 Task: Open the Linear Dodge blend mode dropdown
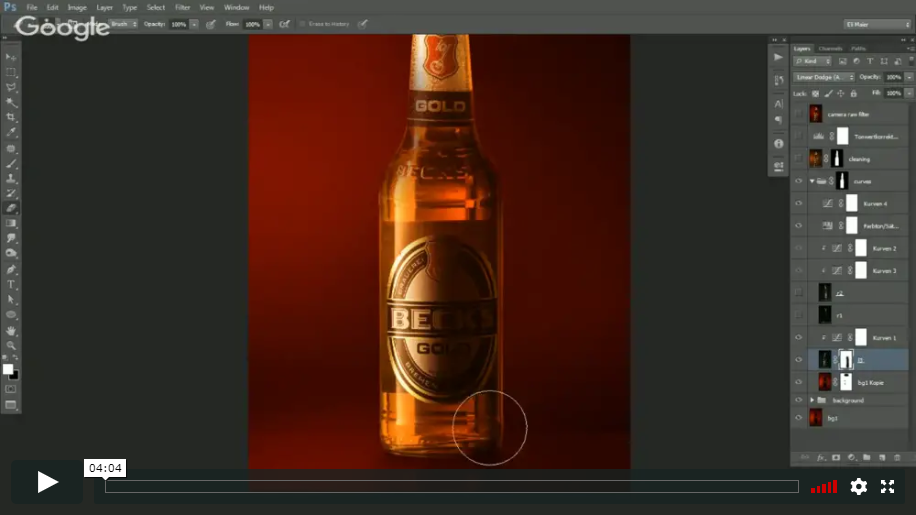click(824, 77)
